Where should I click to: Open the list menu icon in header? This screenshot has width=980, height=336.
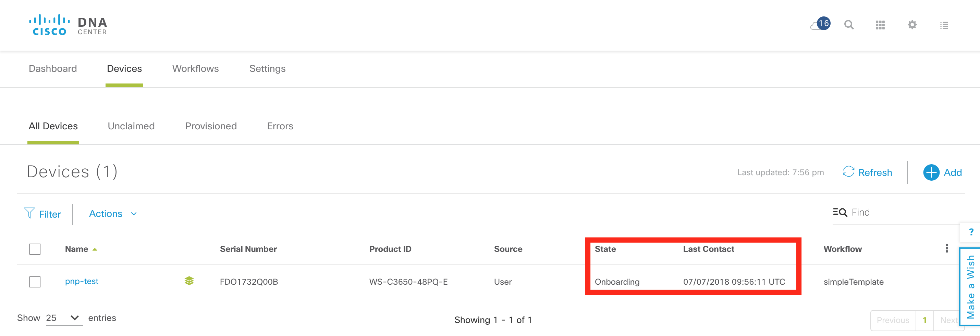pyautogui.click(x=944, y=25)
